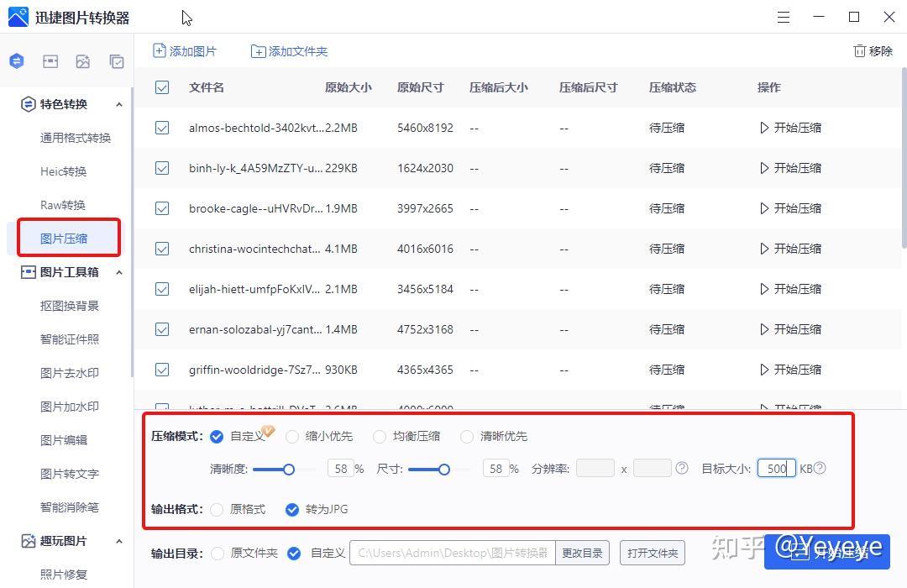Collapse the 趣玩图片 section
The height and width of the screenshot is (588, 907).
coord(119,541)
